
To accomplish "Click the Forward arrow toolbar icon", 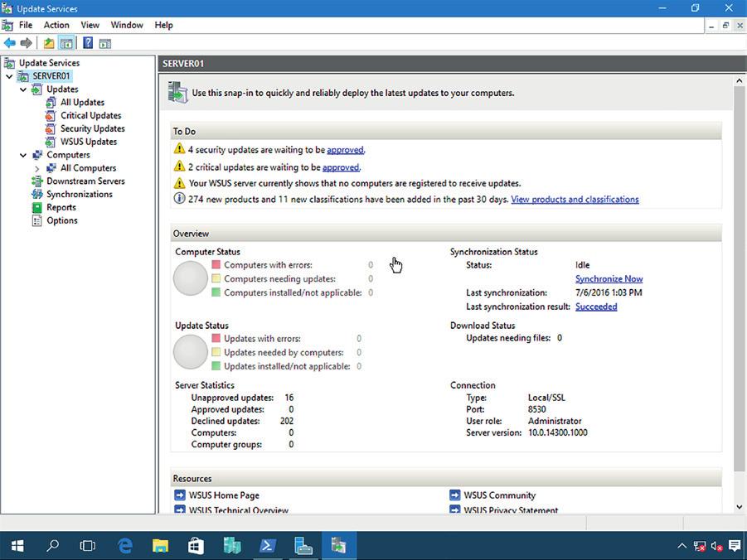I will point(27,43).
